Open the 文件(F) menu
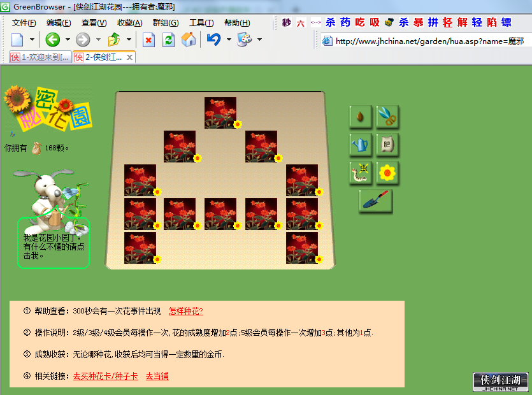The width and height of the screenshot is (532, 395). [24, 23]
